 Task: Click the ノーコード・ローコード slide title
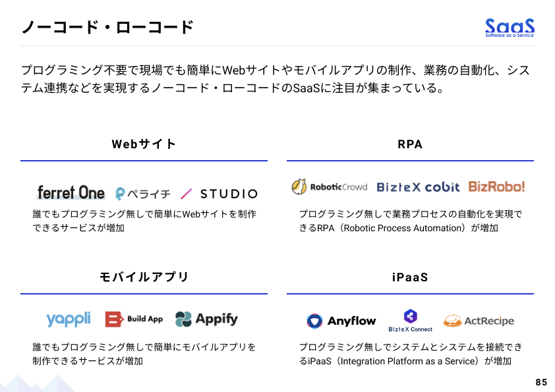pyautogui.click(x=107, y=28)
